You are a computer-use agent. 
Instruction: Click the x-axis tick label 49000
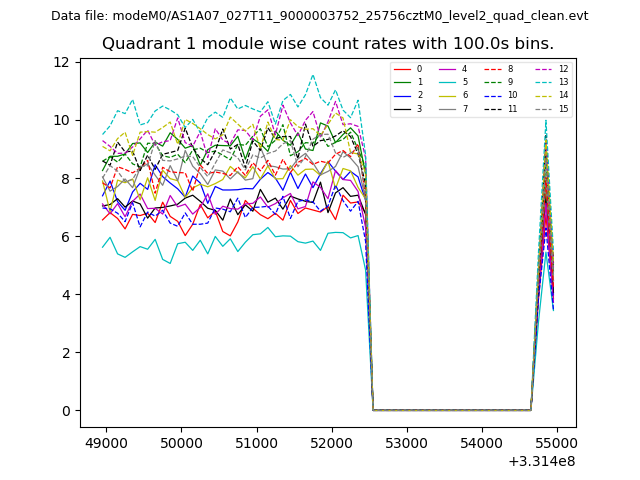click(x=106, y=443)
